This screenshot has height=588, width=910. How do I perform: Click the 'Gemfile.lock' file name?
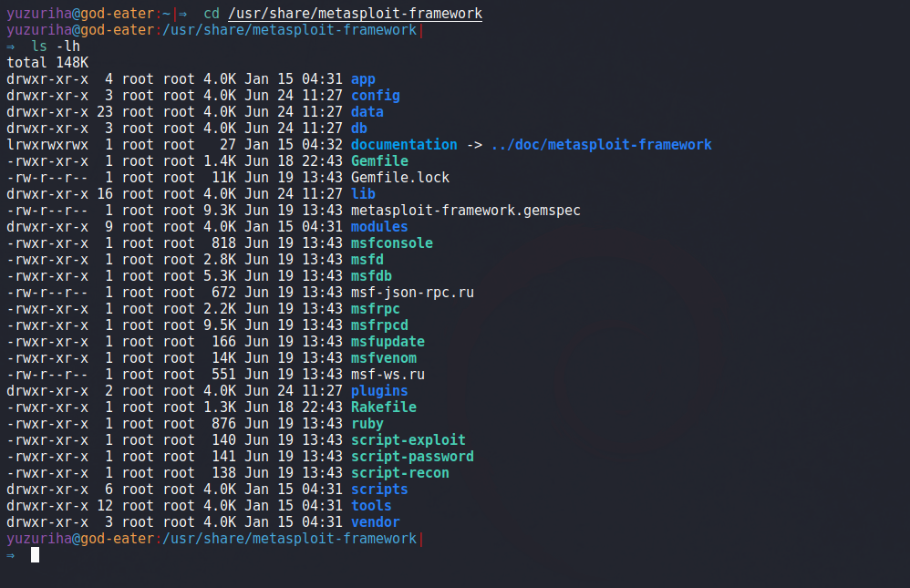[x=400, y=178]
